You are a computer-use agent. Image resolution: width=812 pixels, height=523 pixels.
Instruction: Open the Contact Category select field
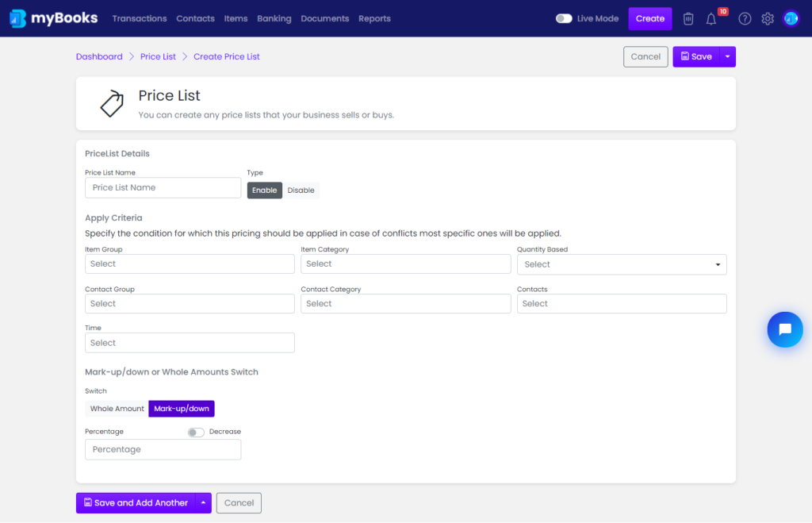[405, 304]
